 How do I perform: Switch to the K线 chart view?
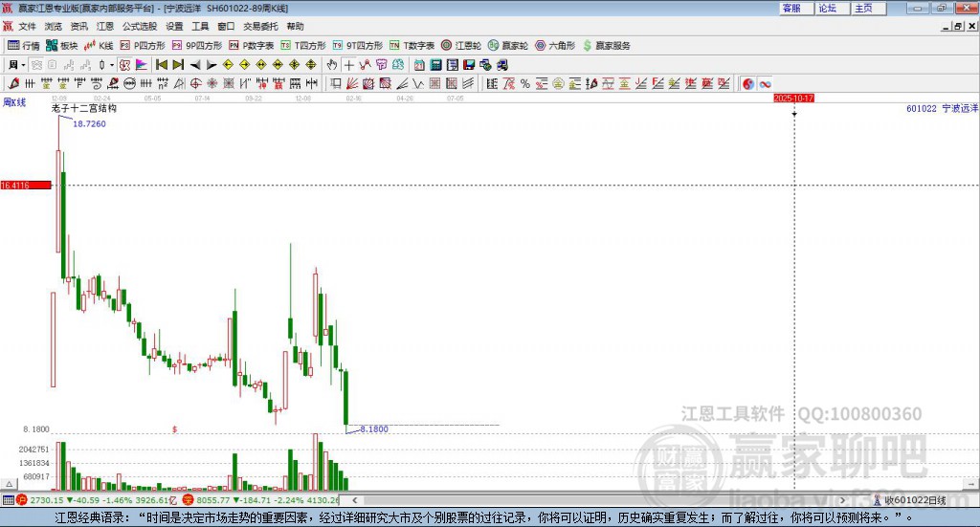pos(99,46)
